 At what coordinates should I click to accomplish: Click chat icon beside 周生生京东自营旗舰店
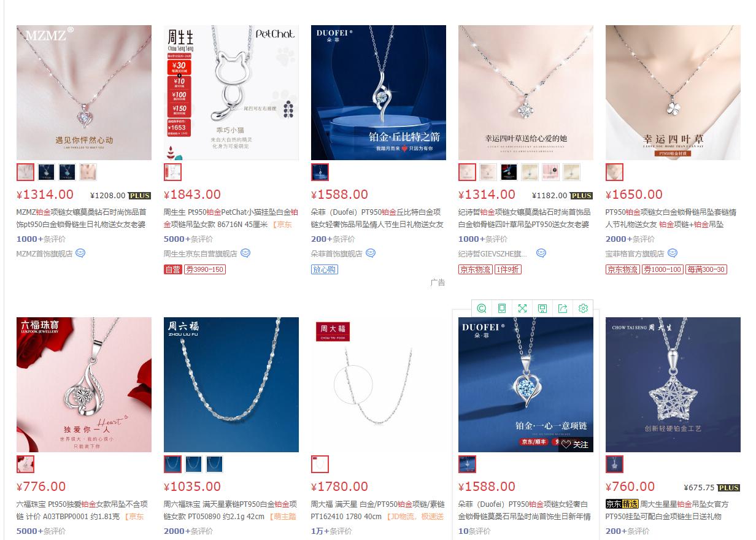click(x=245, y=253)
